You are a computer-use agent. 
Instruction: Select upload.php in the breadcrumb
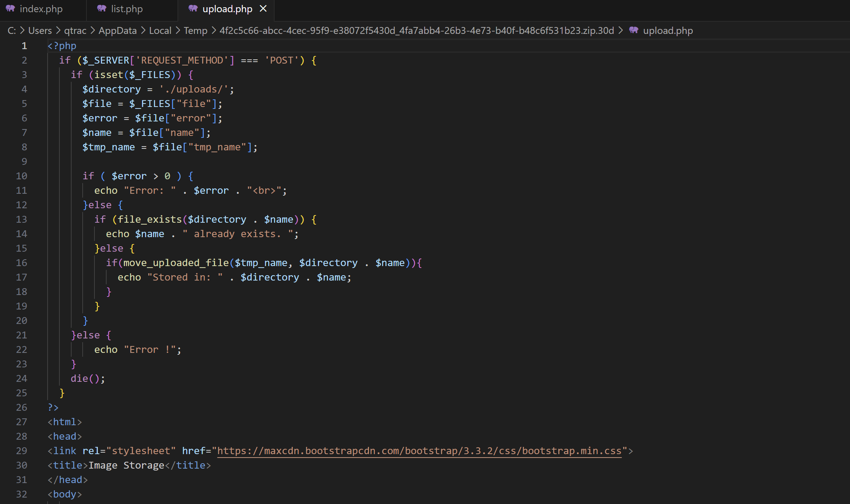tap(668, 31)
